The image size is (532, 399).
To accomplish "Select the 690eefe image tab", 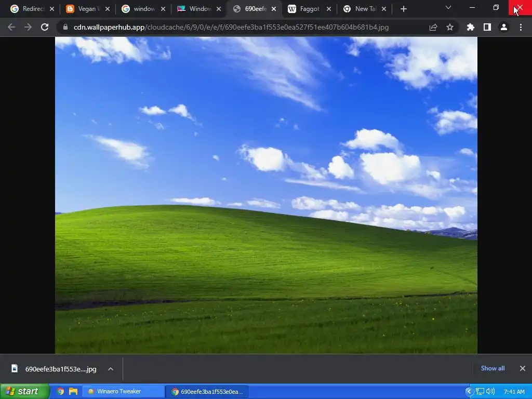I will (250, 9).
